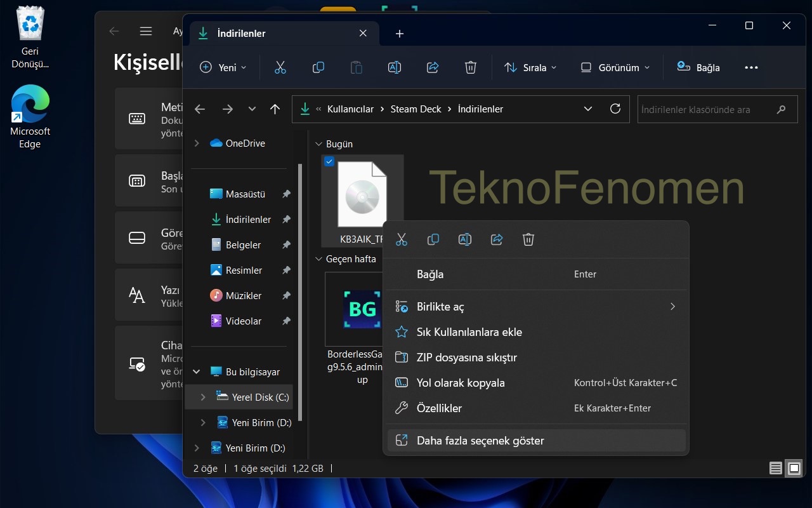The height and width of the screenshot is (508, 812).
Task: Switch to large icons view in the status bar
Action: click(794, 469)
